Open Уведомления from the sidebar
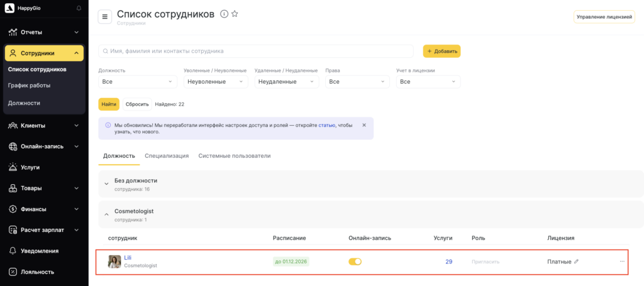This screenshot has width=644, height=286. pos(40,251)
